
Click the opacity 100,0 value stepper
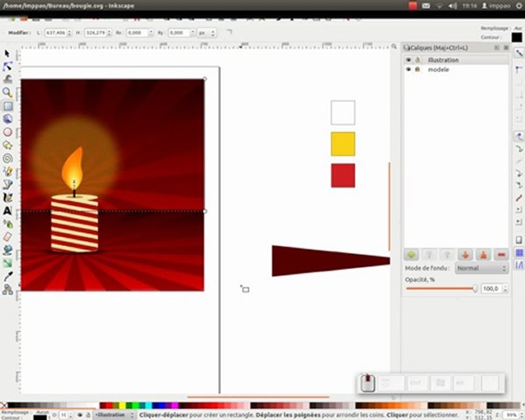pos(505,288)
